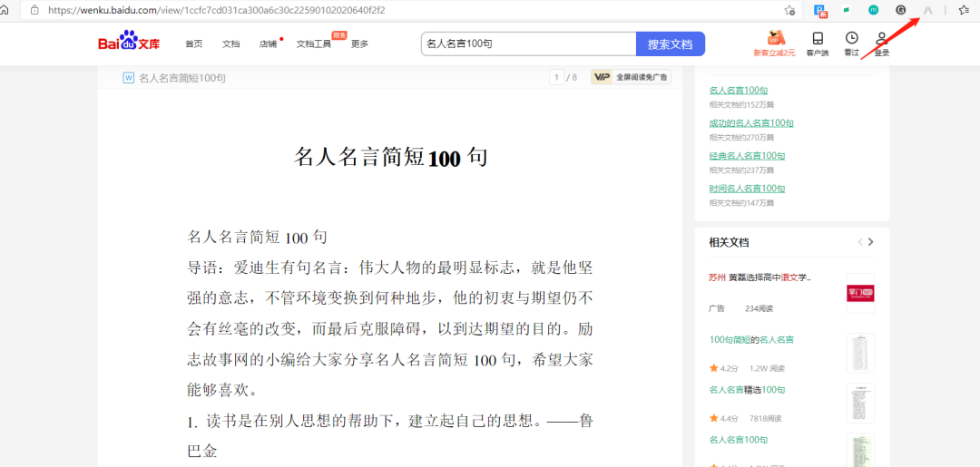Viewport: 980px width, 467px height.
Task: Open the blue P extension icon
Action: (x=820, y=10)
